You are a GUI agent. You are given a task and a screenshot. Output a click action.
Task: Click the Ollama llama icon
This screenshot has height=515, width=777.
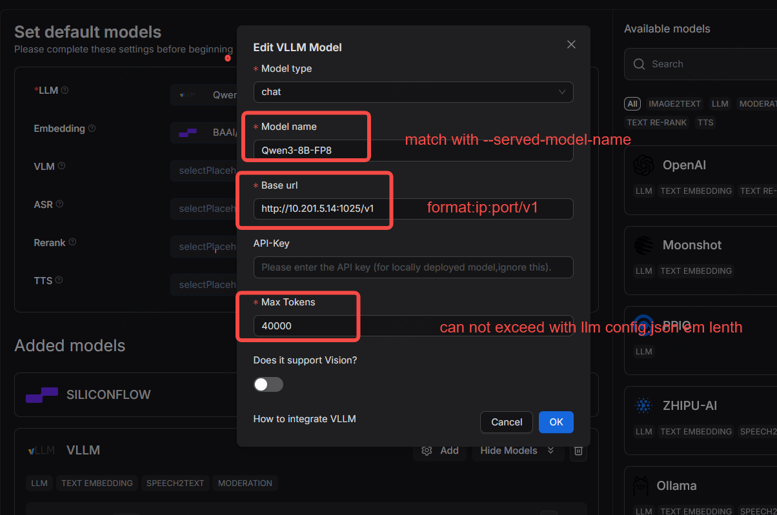click(641, 486)
